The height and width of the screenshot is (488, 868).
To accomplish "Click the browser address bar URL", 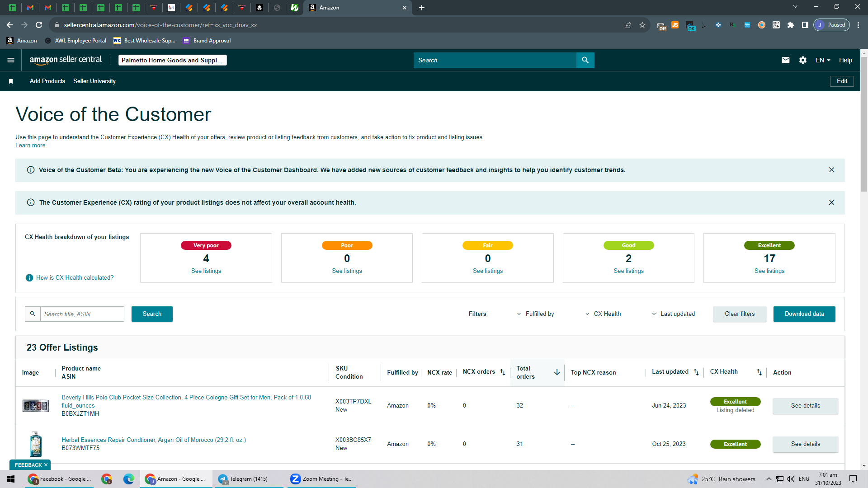I will [x=160, y=25].
